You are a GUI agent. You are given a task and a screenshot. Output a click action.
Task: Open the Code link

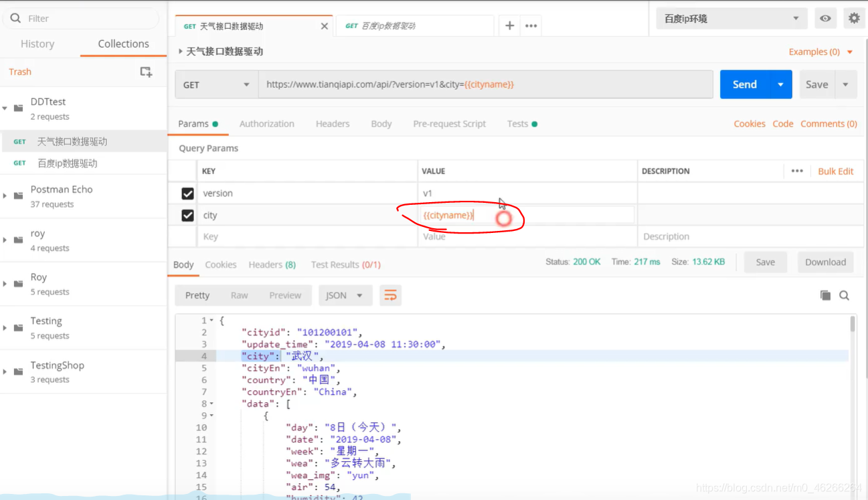783,124
